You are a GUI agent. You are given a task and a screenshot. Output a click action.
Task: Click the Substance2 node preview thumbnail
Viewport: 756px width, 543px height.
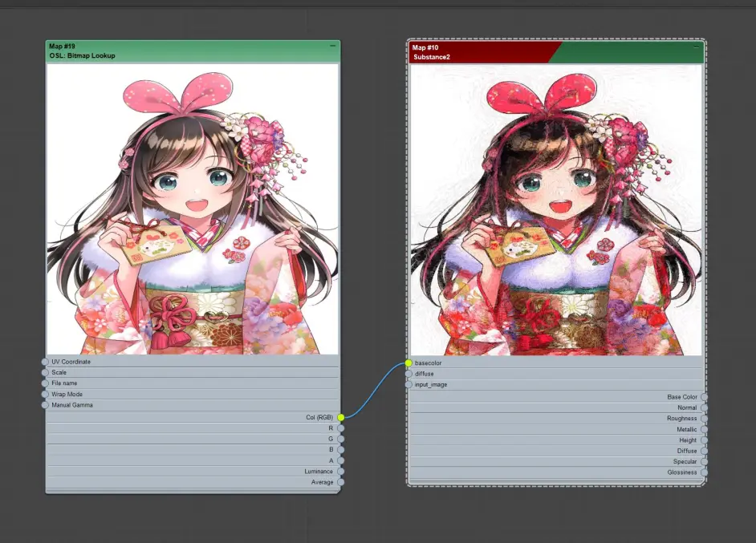[x=556, y=210]
